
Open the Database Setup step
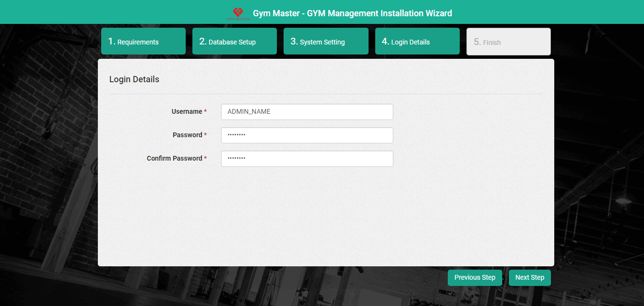(234, 42)
